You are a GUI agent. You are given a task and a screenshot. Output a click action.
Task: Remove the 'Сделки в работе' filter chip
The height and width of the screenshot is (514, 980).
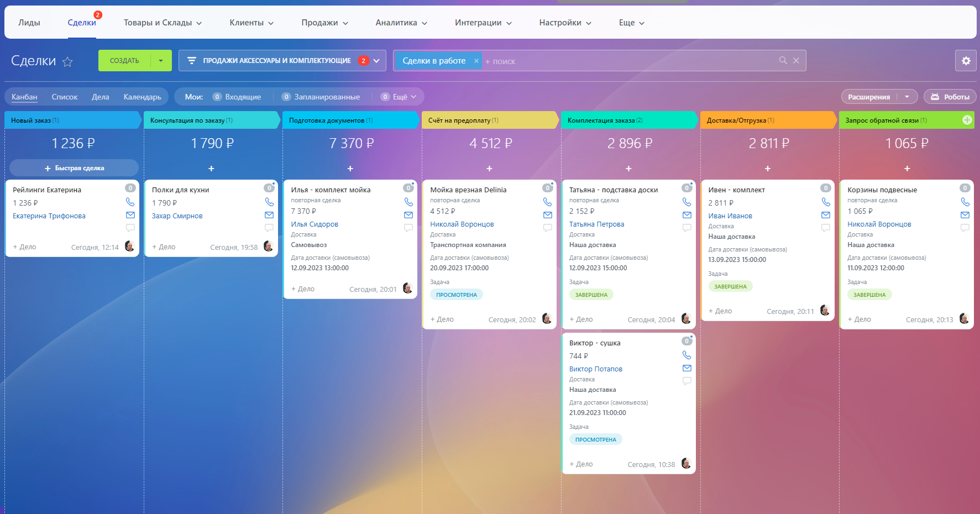point(476,61)
